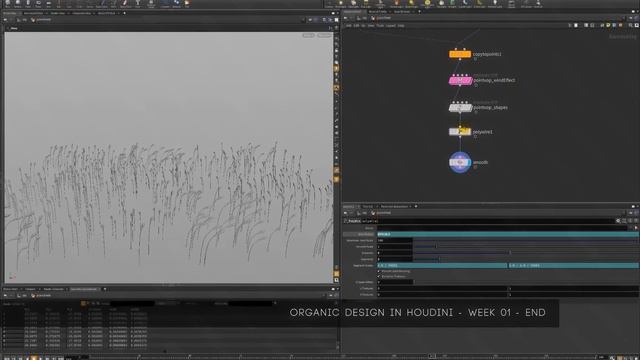Select the Grid shelf tool
The height and width of the screenshot is (360, 640).
coord(49,4)
